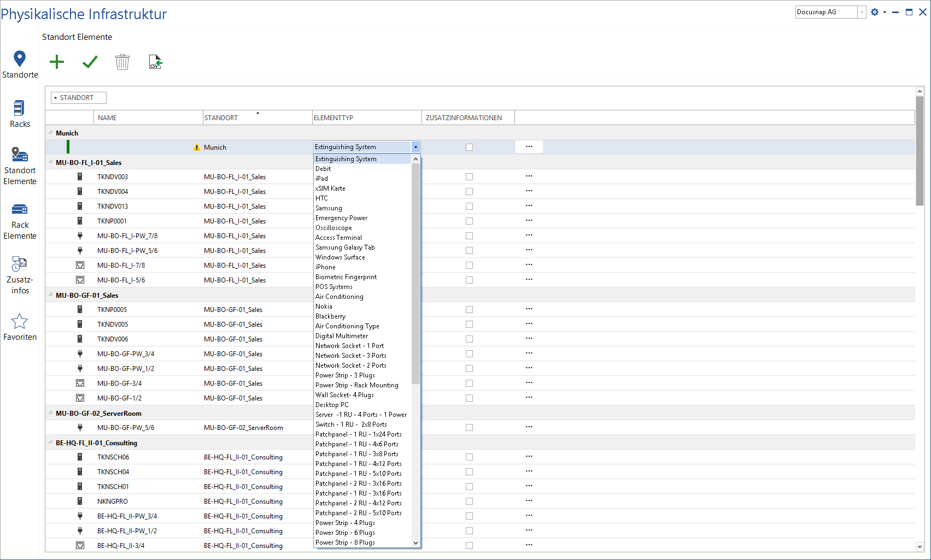Sort by the STANDORT column header
Screen dimensions: 931x560
(257, 117)
